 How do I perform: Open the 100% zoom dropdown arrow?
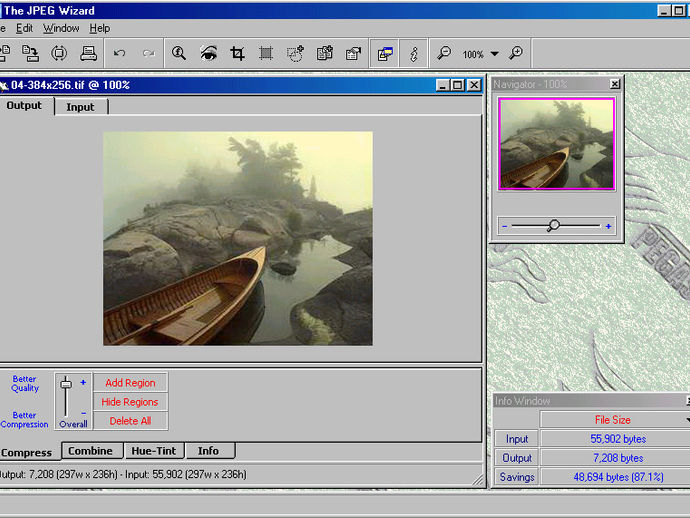[495, 54]
